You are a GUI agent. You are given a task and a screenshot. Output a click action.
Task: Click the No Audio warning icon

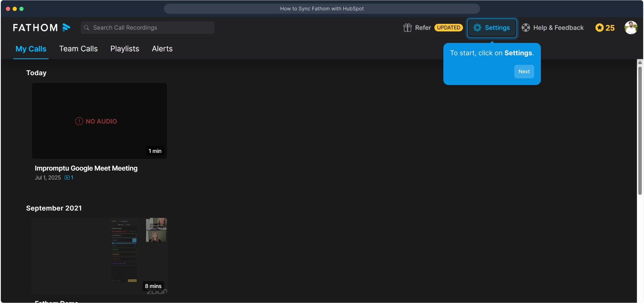tap(79, 121)
